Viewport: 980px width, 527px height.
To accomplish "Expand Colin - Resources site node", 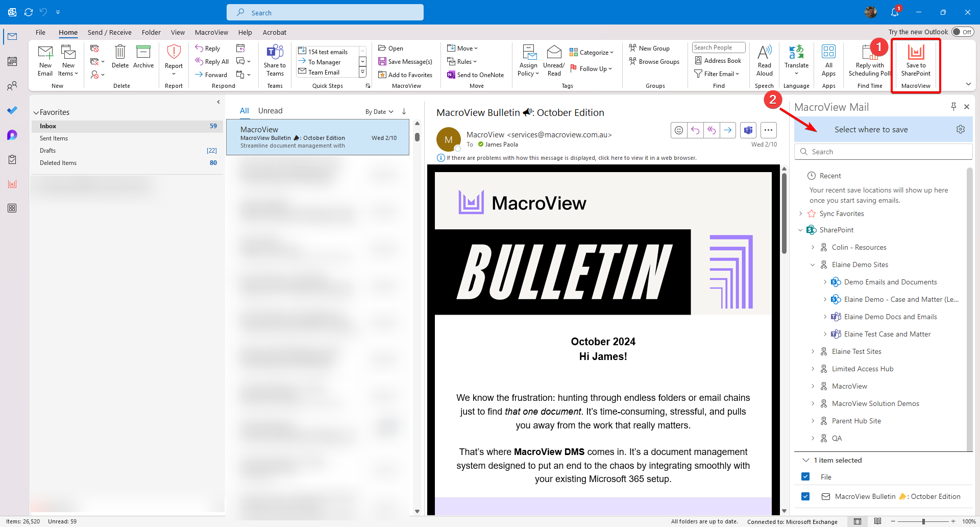I will (813, 247).
